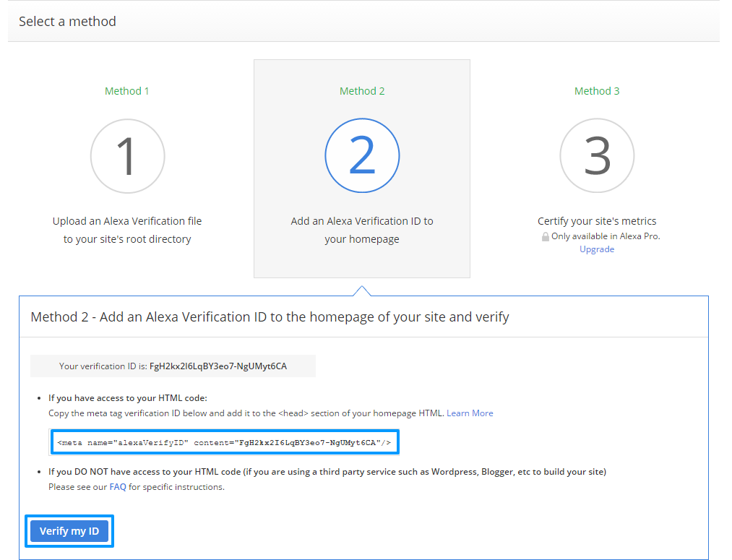This screenshot has width=732, height=560.
Task: Click 'Certify your site's metrics' text
Action: pos(597,221)
